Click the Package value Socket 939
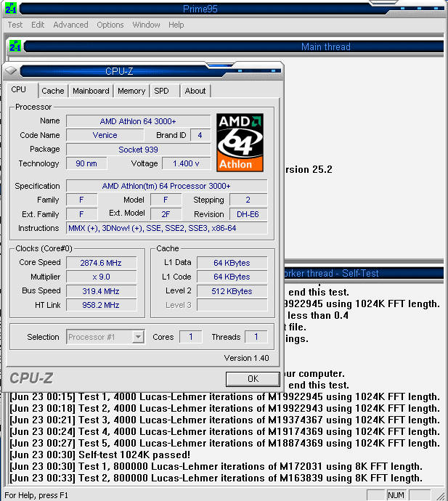Image resolution: width=448 pixels, height=501 pixels. tap(138, 150)
